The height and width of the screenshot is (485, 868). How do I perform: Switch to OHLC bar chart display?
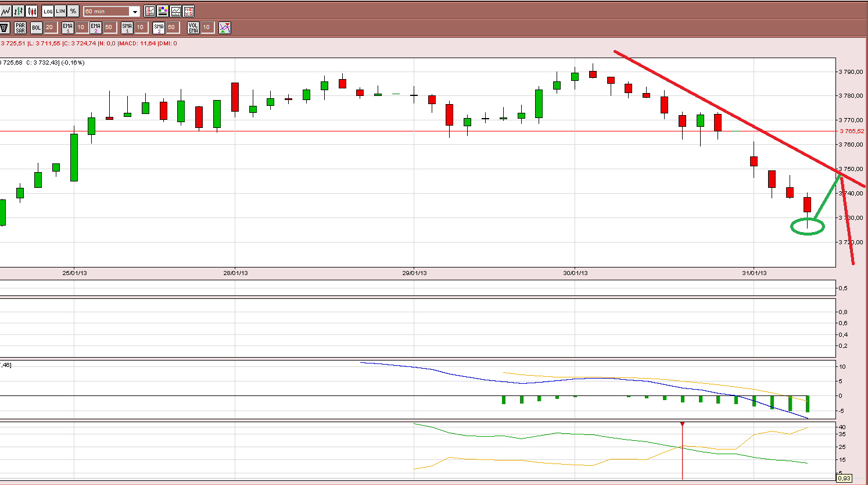pyautogui.click(x=19, y=11)
